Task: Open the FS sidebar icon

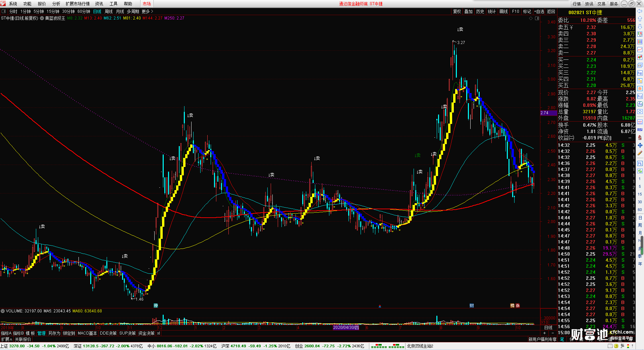Action: click(640, 164)
